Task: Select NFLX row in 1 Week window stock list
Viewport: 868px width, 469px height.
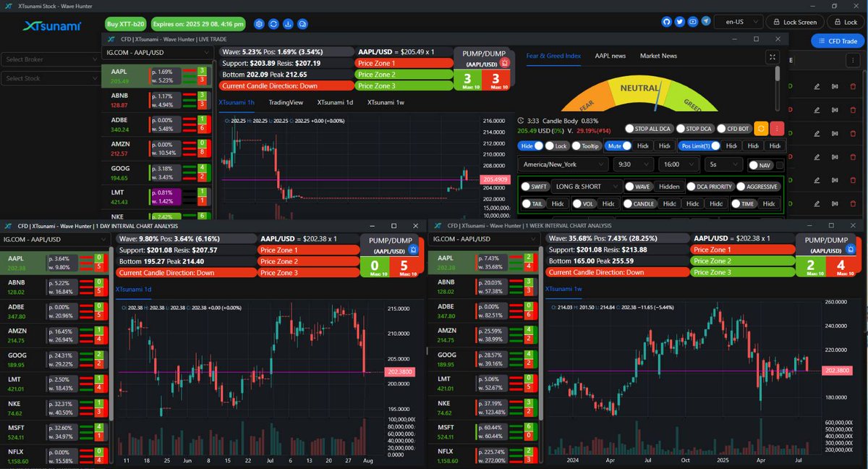Action: [x=482, y=455]
